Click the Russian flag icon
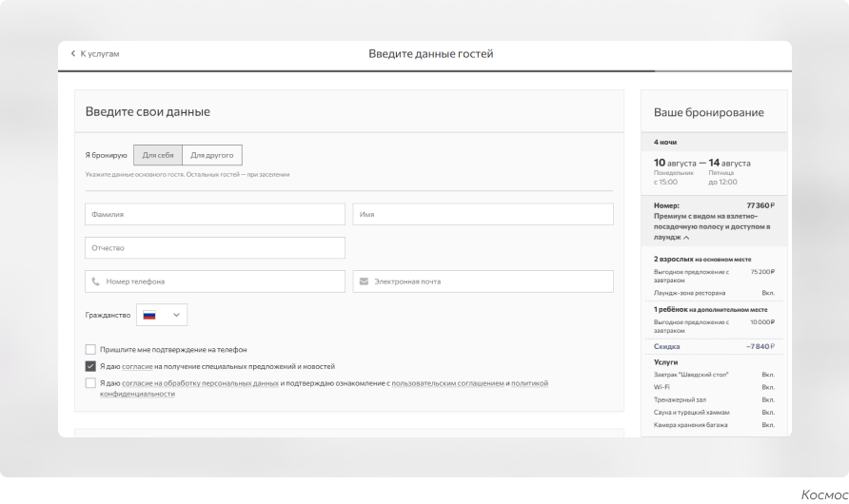This screenshot has width=849, height=504. coord(149,316)
